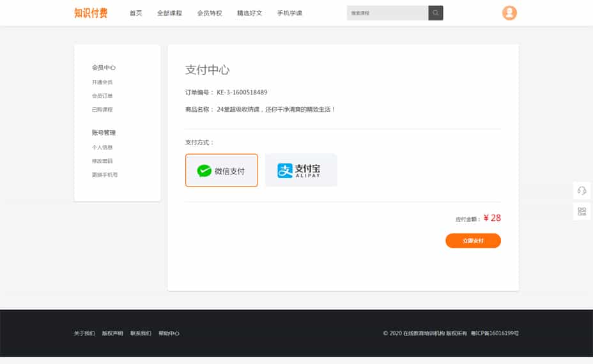Select 微信支付 payment method
This screenshot has width=593, height=364.
[221, 171]
